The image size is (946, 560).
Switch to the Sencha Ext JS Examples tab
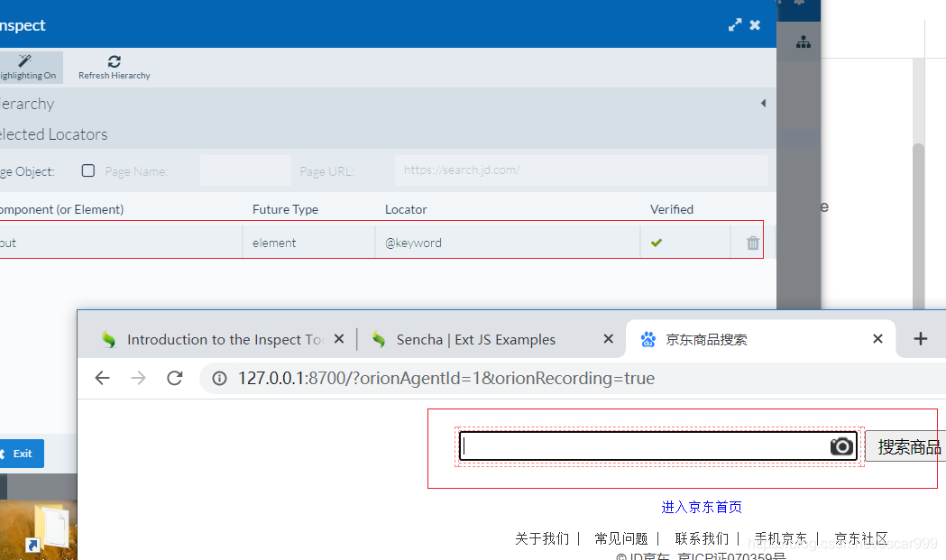tap(476, 340)
